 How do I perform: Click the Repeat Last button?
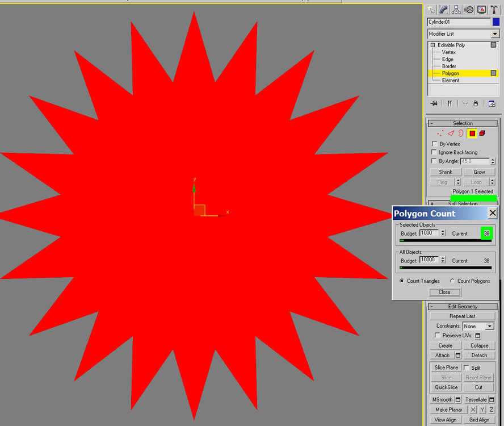coord(462,316)
